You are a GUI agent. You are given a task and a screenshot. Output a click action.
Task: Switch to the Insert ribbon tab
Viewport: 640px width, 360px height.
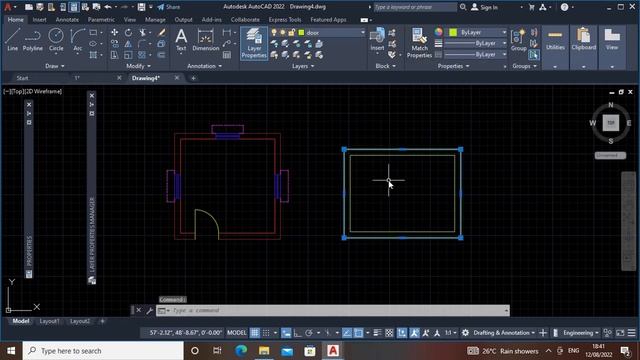click(x=39, y=20)
